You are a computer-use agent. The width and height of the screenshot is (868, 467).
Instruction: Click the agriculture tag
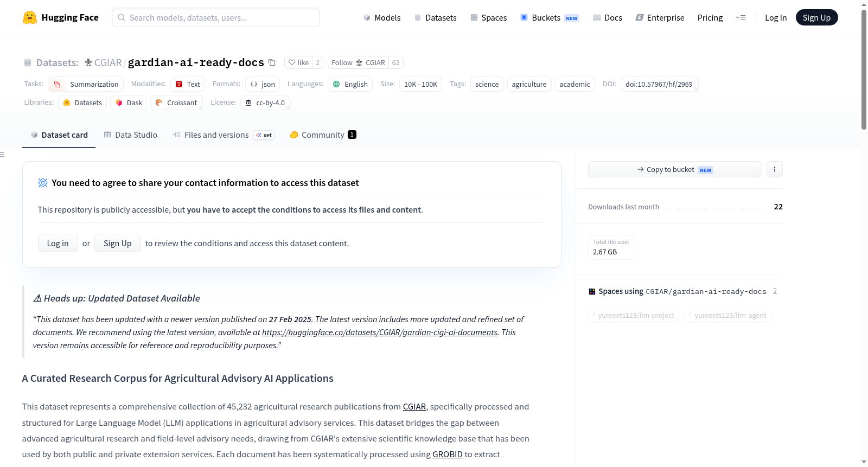(529, 84)
